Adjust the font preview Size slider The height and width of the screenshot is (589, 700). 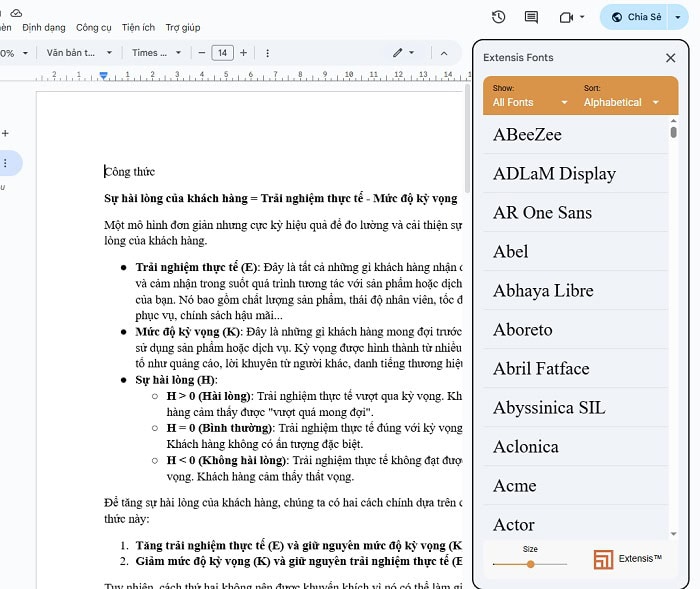pyautogui.click(x=531, y=564)
